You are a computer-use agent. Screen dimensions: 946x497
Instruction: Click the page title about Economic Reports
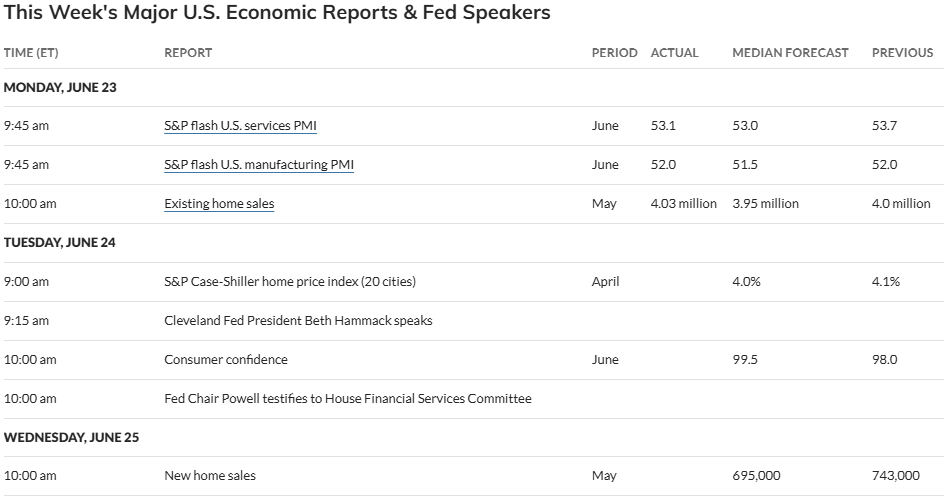tap(277, 13)
